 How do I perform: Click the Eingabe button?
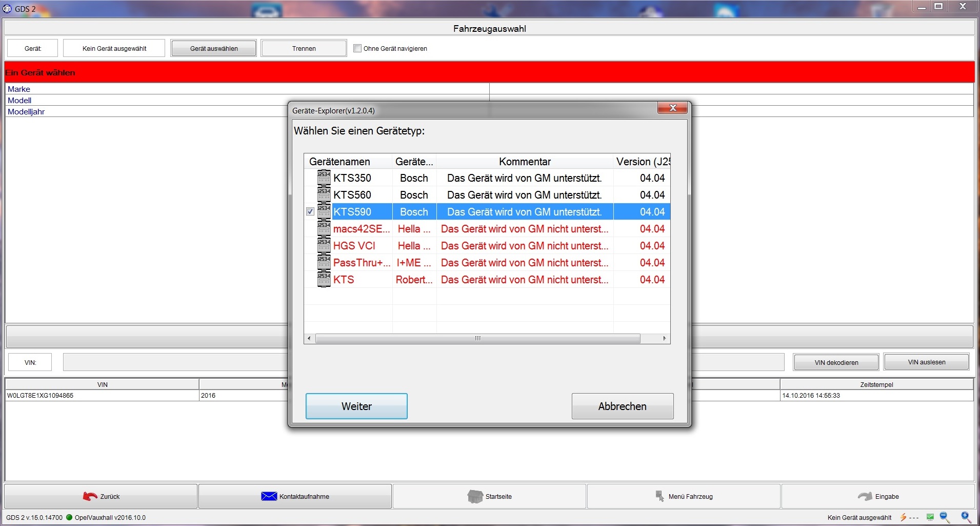point(878,496)
